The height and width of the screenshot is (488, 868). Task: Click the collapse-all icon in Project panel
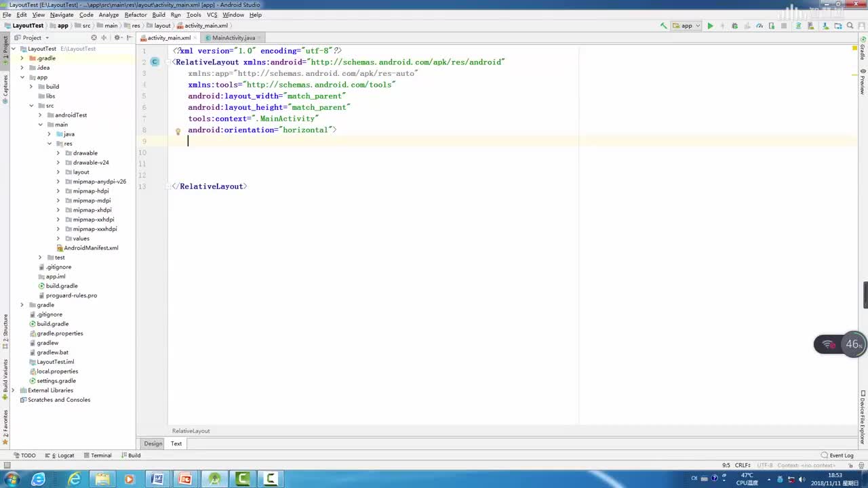[104, 37]
